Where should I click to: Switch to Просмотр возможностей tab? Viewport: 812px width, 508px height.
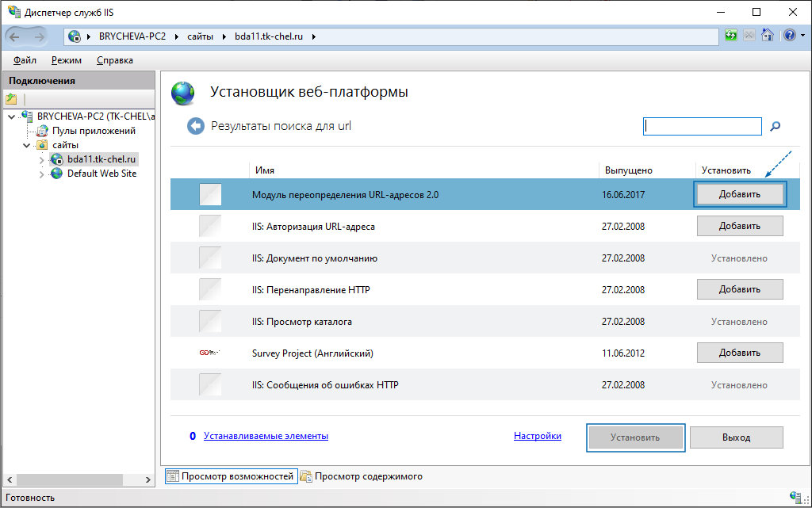tap(232, 476)
